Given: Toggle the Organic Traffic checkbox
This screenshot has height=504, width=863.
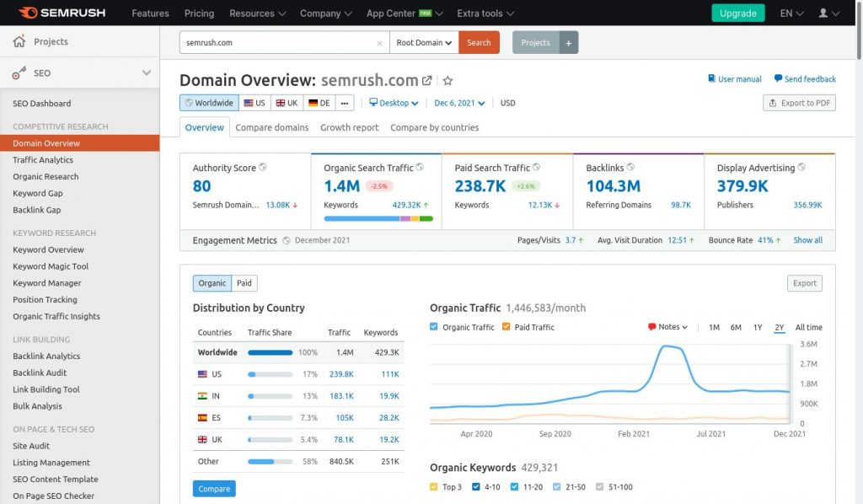Looking at the screenshot, I should (x=434, y=327).
